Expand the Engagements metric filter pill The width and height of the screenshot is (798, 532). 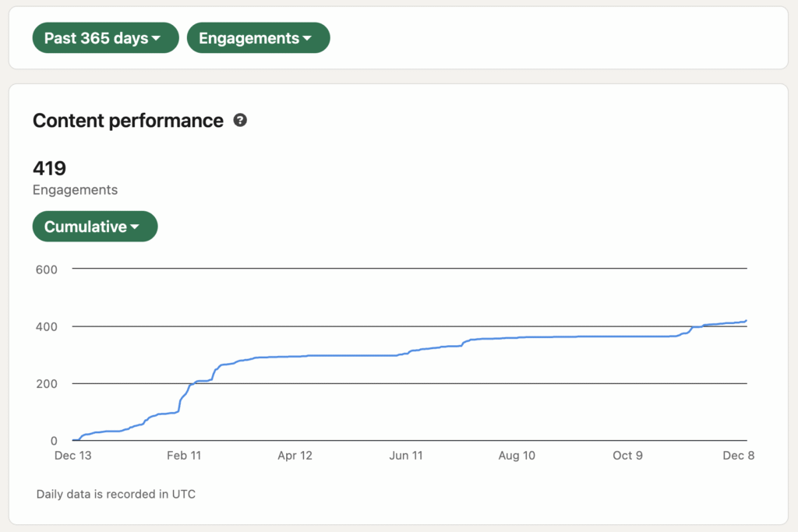point(258,38)
